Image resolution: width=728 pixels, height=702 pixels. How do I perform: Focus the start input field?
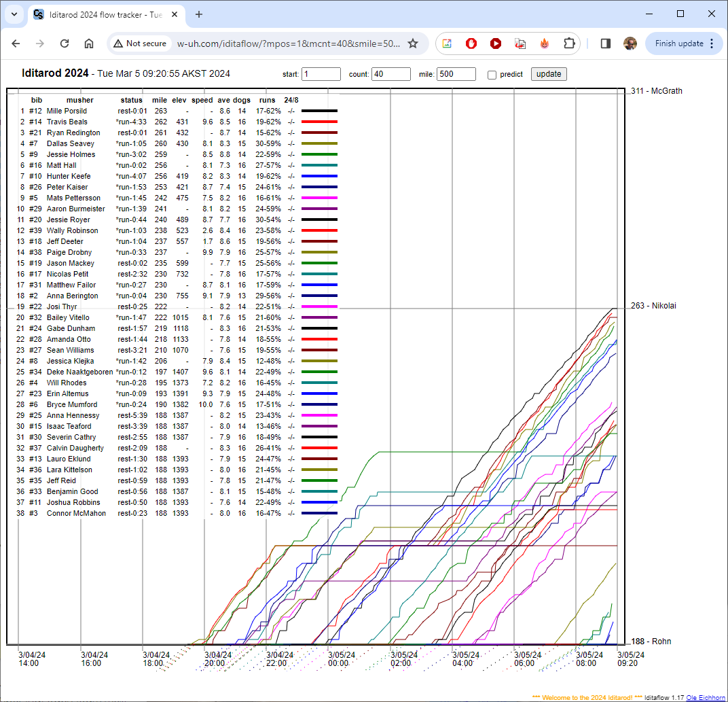pyautogui.click(x=321, y=74)
